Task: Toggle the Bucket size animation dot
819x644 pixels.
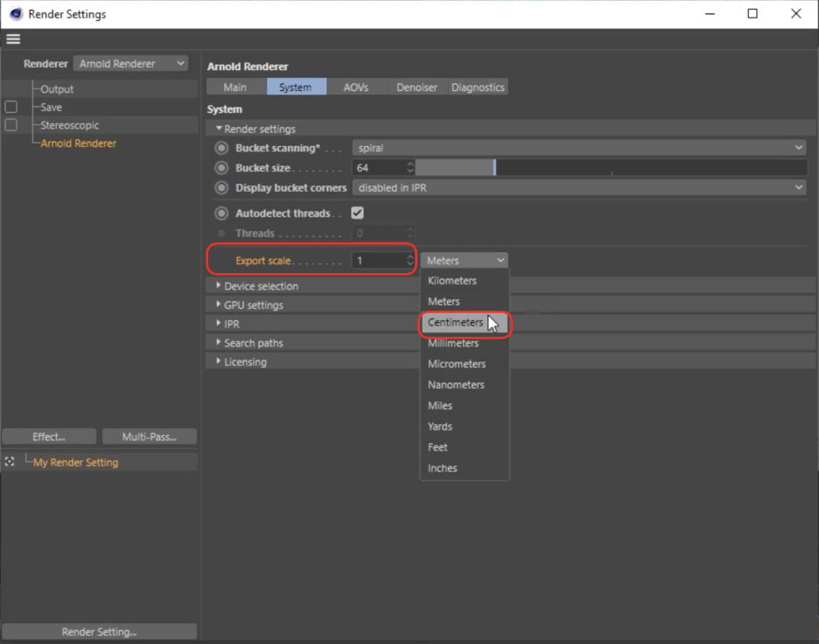Action: [x=221, y=168]
